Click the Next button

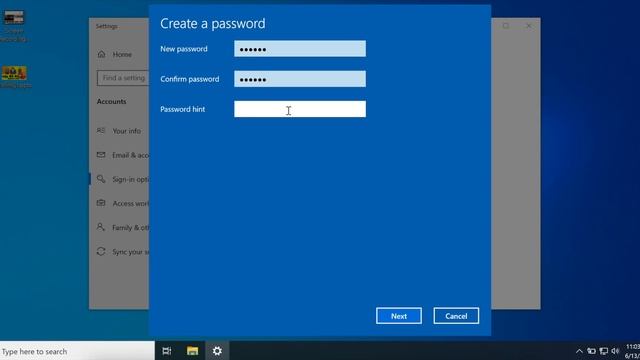click(399, 316)
